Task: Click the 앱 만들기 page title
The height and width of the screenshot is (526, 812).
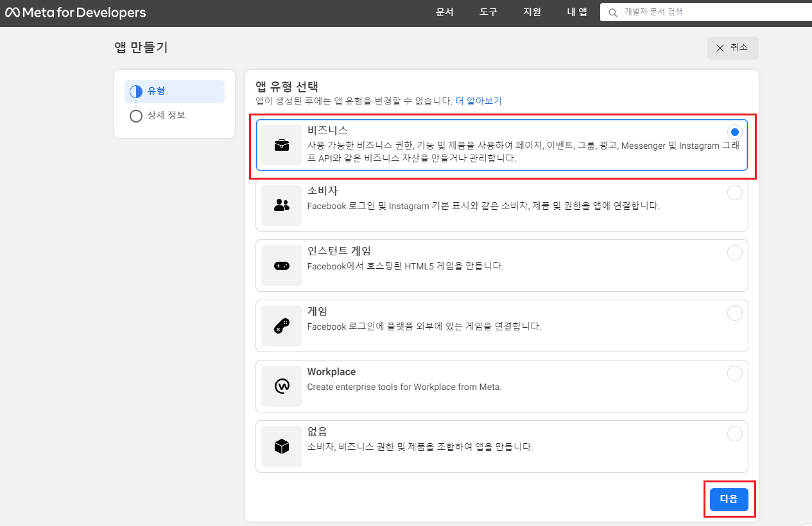Action: 141,47
